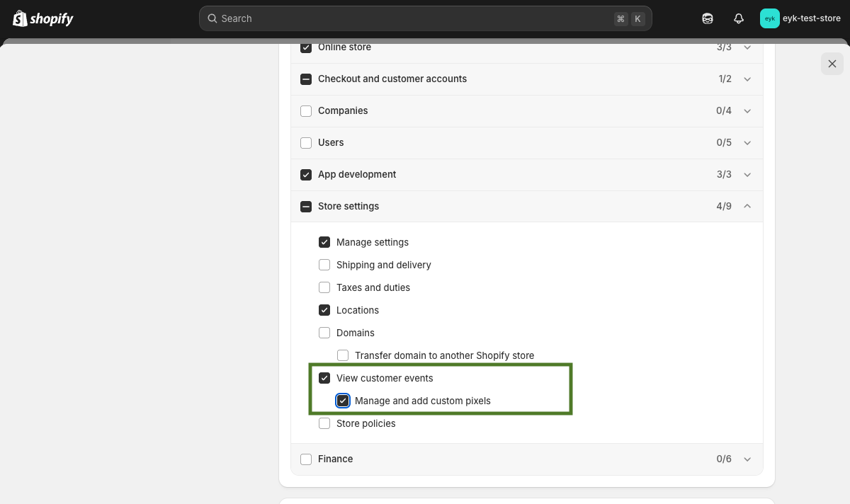
Task: Click the Shipping and delivery label
Action: point(384,265)
